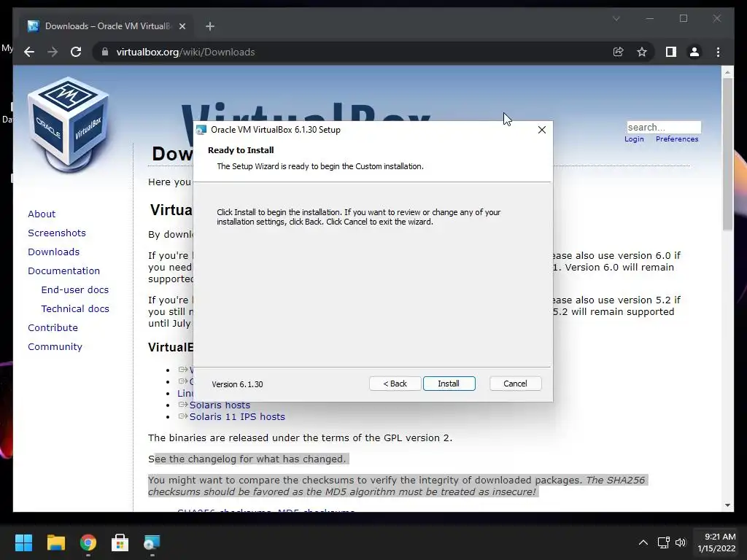Open the Chrome tab search chevron
This screenshot has height=560, width=747.
click(x=616, y=18)
